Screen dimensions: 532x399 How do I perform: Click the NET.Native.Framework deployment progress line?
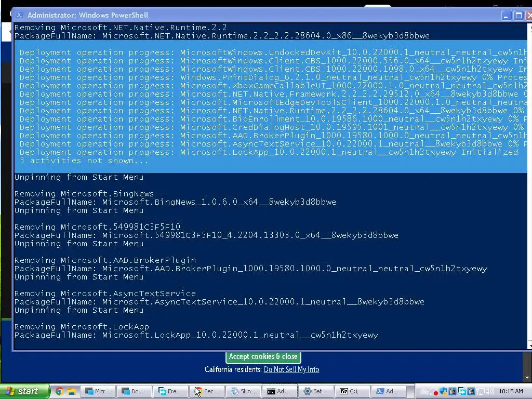pos(273,95)
